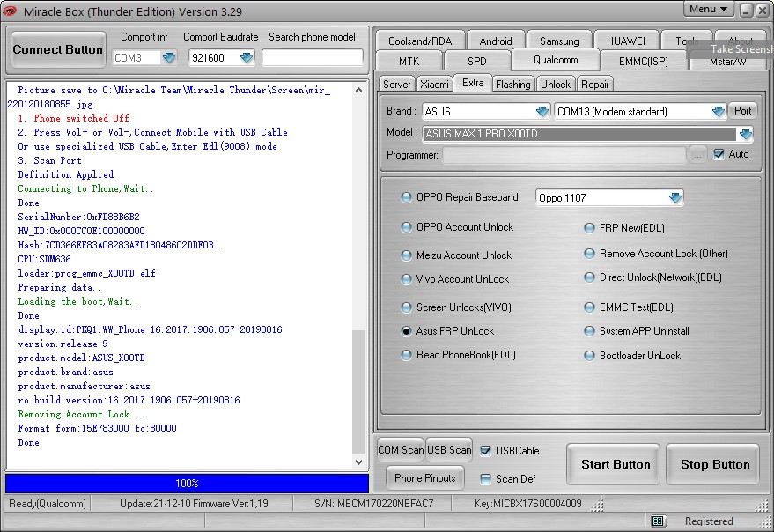
Task: Open the Menu dropdown in title bar
Action: pyautogui.click(x=708, y=9)
